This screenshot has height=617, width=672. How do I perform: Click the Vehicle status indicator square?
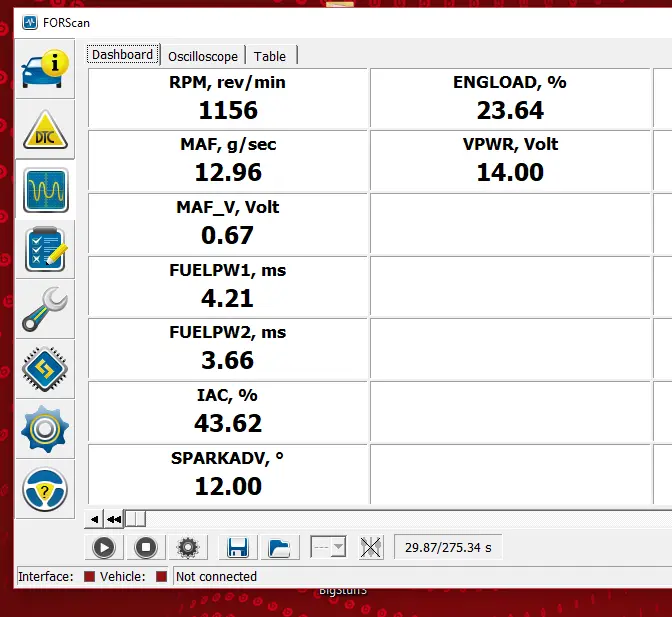tap(161, 577)
